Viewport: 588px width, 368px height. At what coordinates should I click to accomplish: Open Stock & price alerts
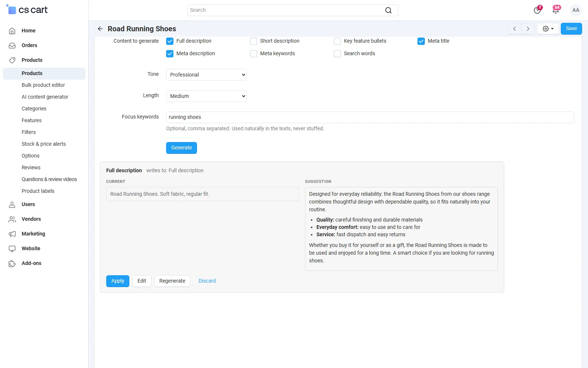(44, 144)
